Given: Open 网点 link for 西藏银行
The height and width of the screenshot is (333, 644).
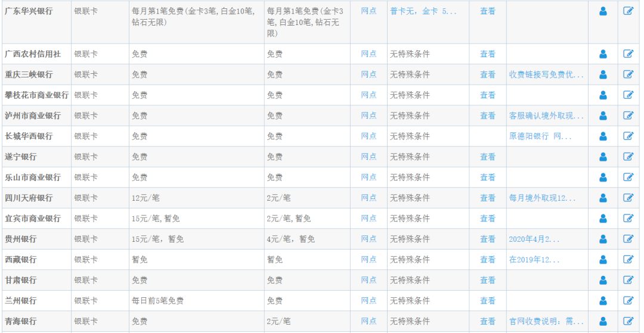Looking at the screenshot, I should [x=369, y=260].
